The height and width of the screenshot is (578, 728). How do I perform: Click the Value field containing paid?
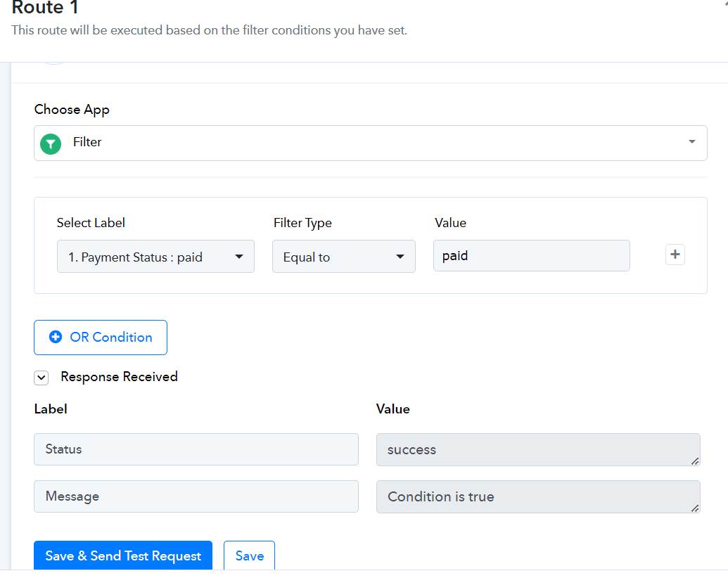click(532, 256)
